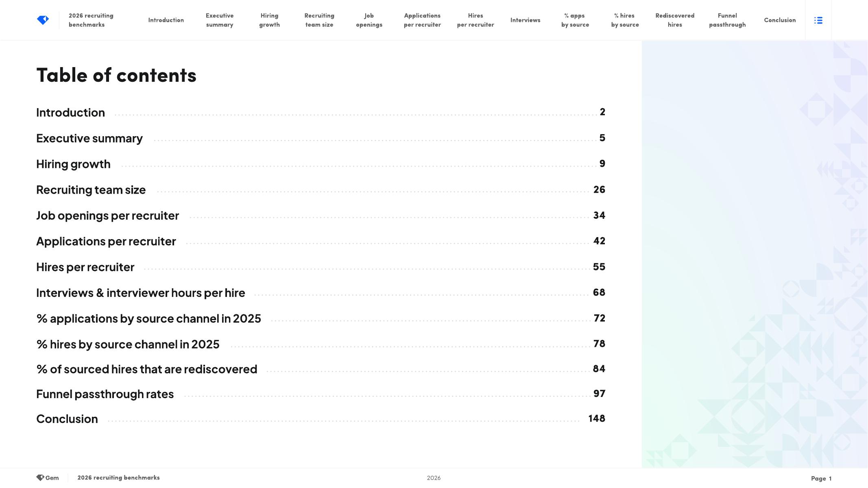
Task: Open Conclusion nav tab
Action: (x=779, y=20)
